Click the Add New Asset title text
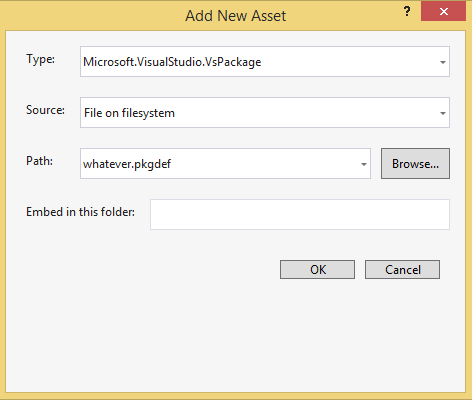This screenshot has height=400, width=472. [x=236, y=16]
